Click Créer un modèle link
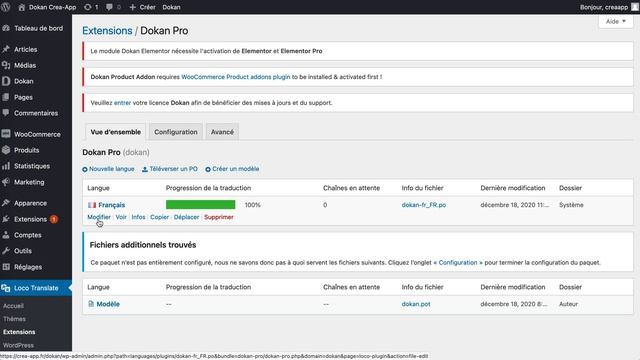 232,169
